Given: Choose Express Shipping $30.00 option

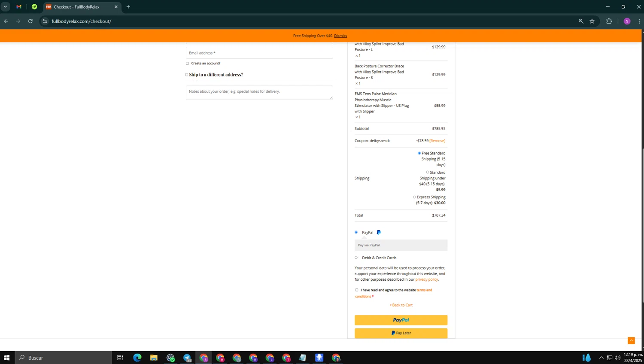Looking at the screenshot, I should point(414,197).
